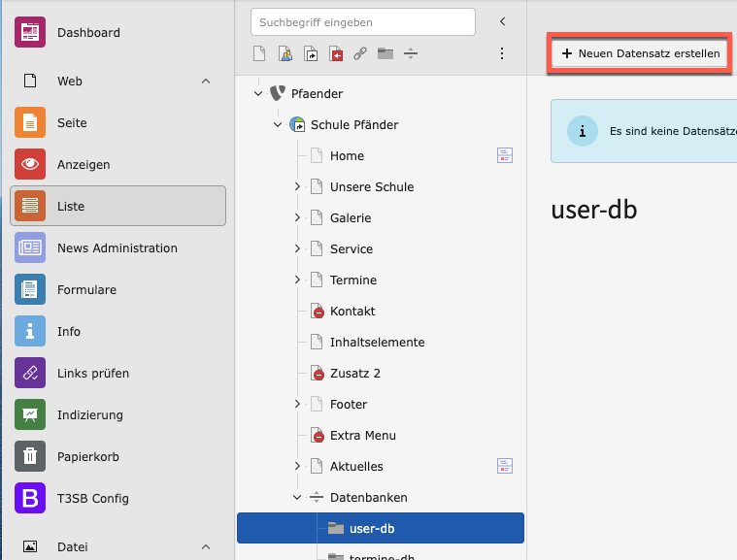Click the Seite module icon
The image size is (737, 560).
point(30,122)
